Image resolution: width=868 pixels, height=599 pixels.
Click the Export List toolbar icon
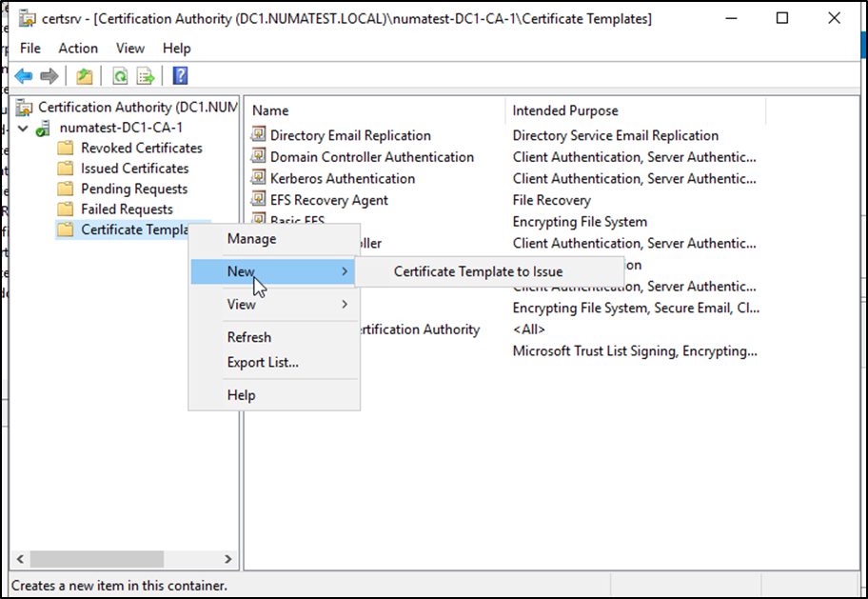click(146, 76)
